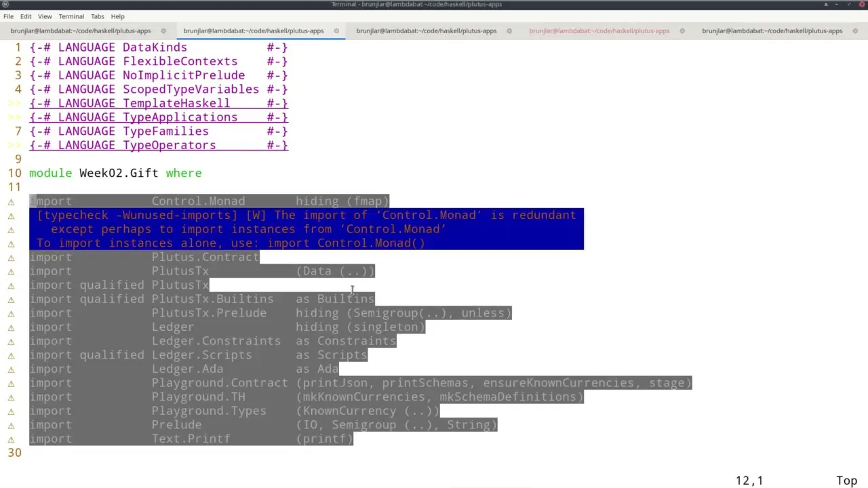Open the Tabs menu
The height and width of the screenshot is (488, 868).
(x=97, y=16)
